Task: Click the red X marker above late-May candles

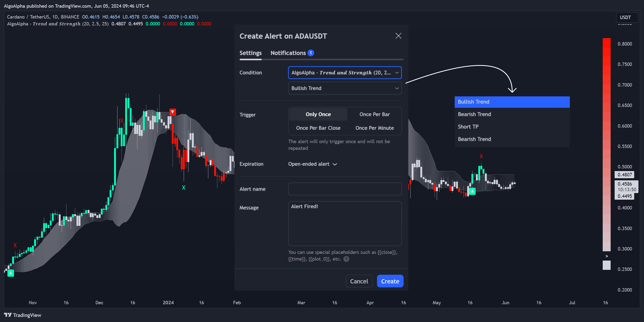Action: point(481,156)
